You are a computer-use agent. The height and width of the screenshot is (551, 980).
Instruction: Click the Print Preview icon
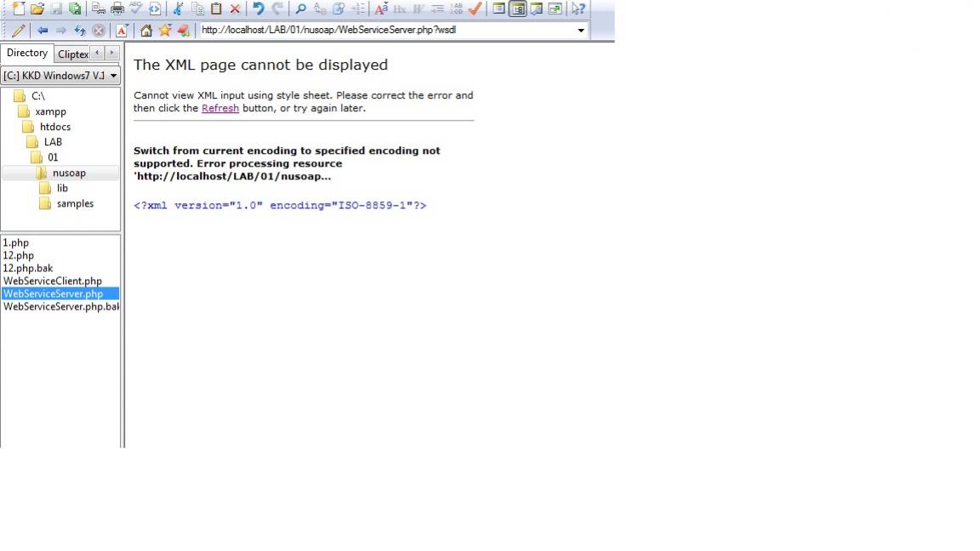tap(98, 9)
